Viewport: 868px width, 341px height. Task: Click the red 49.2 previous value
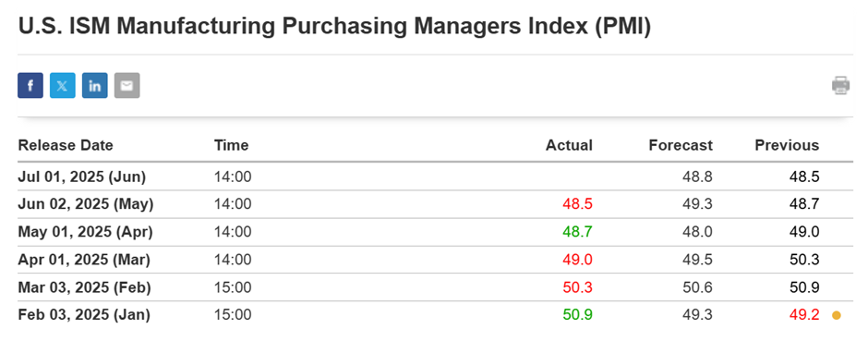pos(804,315)
